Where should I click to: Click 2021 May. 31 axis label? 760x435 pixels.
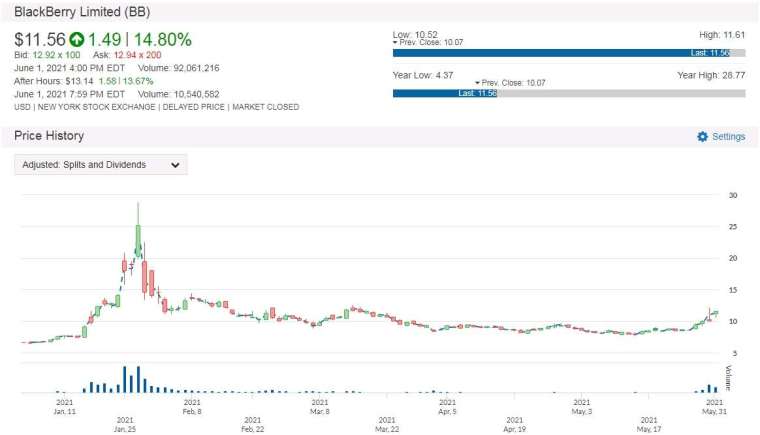pos(714,407)
